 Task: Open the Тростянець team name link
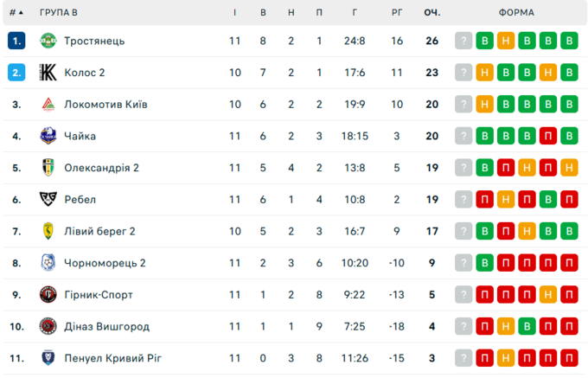[94, 41]
